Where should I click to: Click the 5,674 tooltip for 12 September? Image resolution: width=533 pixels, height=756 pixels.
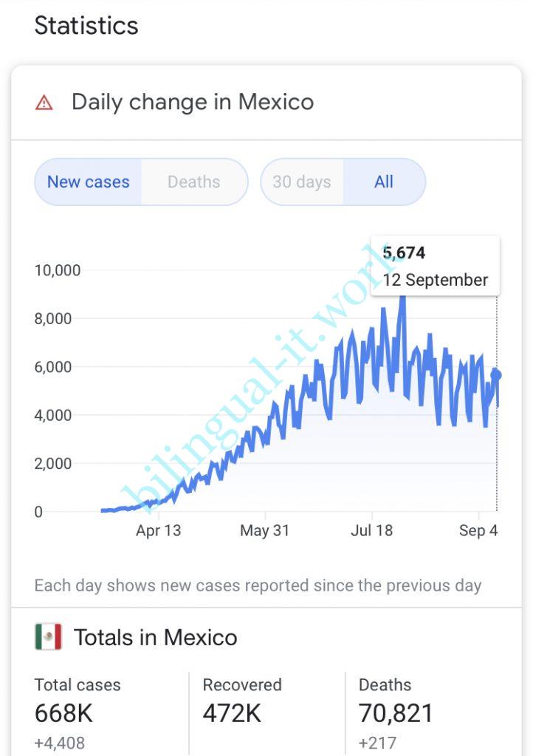coord(434,267)
